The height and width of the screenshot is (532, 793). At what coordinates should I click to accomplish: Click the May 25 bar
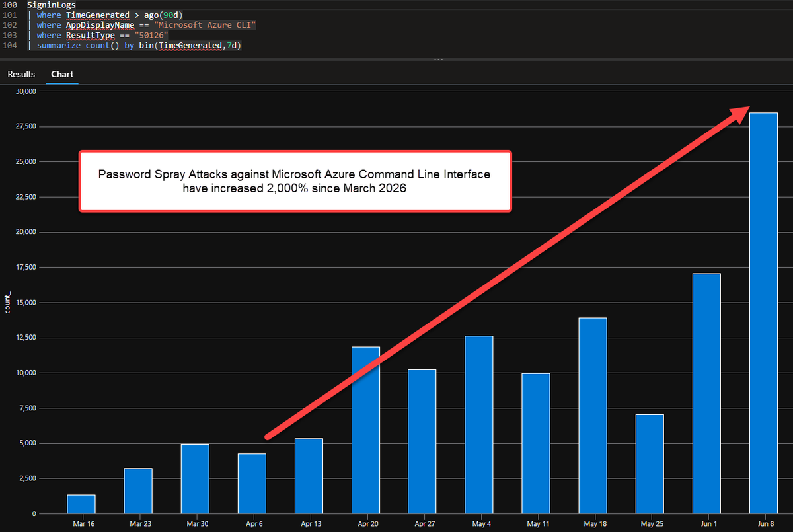click(x=650, y=464)
